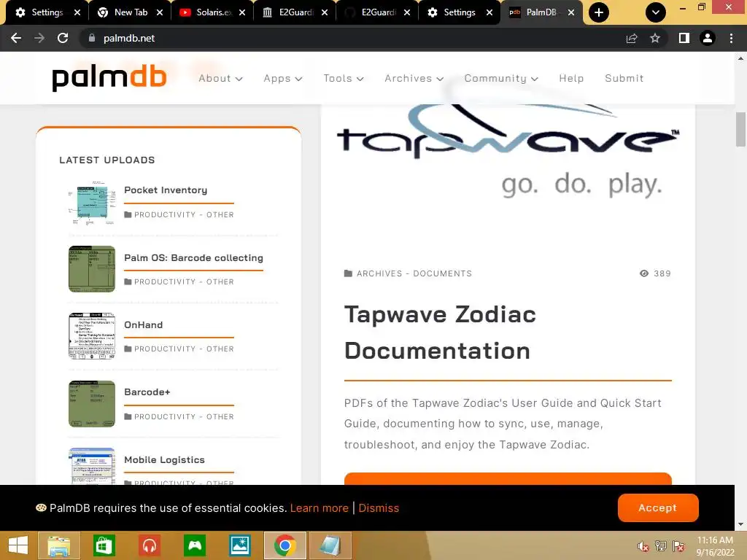This screenshot has width=747, height=560.
Task: Click the lock icon beside the URL
Action: (x=92, y=38)
